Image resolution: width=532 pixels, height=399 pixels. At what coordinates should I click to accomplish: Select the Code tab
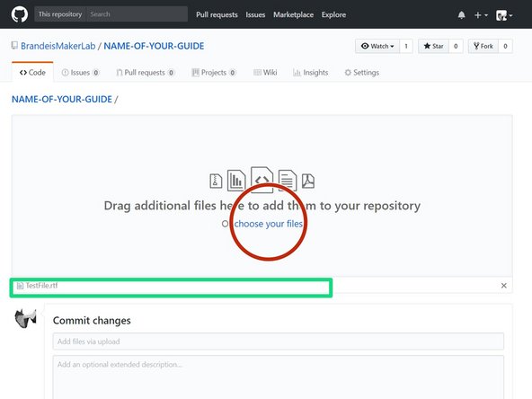tap(32, 72)
